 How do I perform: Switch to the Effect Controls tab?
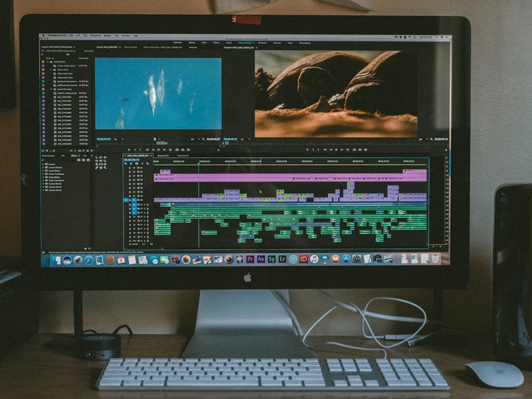tap(131, 47)
